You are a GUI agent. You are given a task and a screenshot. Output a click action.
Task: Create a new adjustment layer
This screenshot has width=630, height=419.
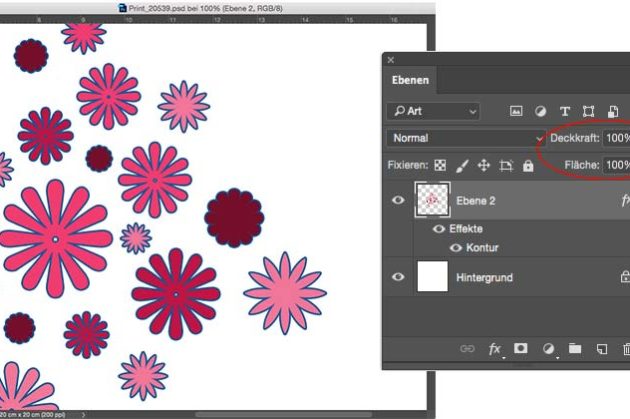pos(548,349)
